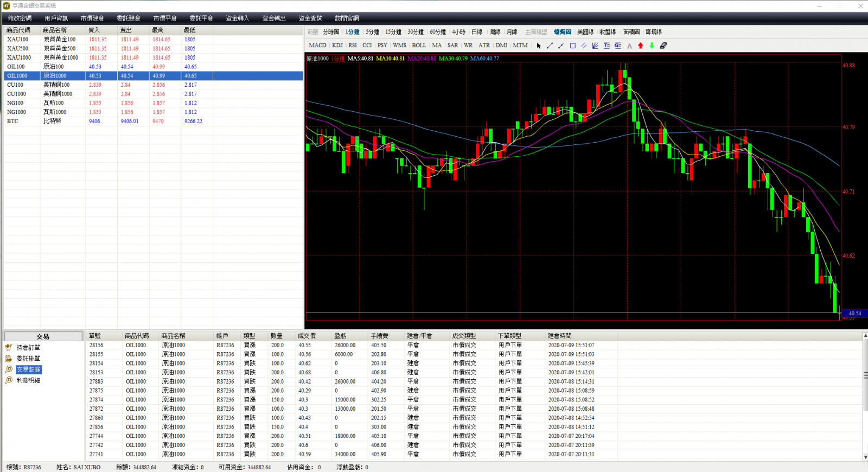Toggle the MACD indicator
The height and width of the screenshot is (472, 868).
click(x=317, y=46)
